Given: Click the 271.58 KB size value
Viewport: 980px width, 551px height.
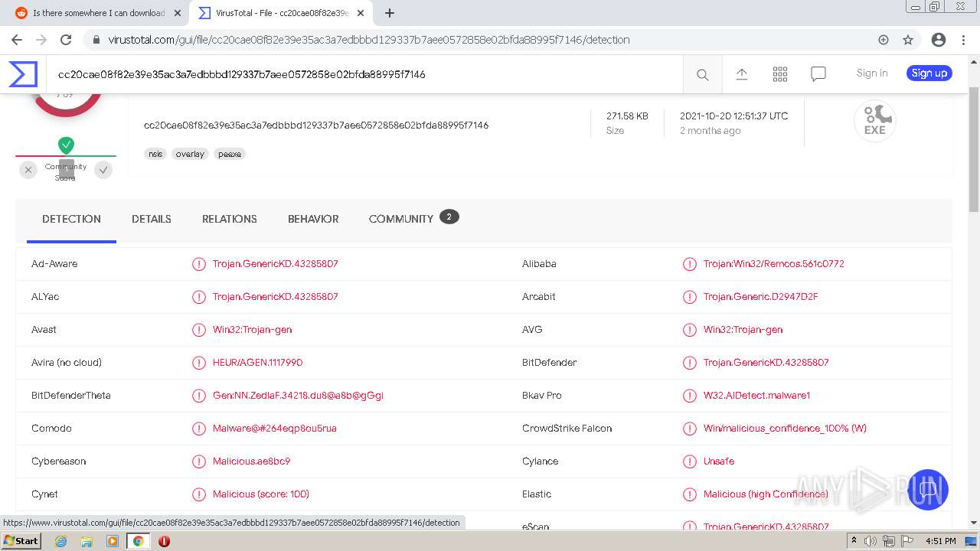Looking at the screenshot, I should 627,116.
